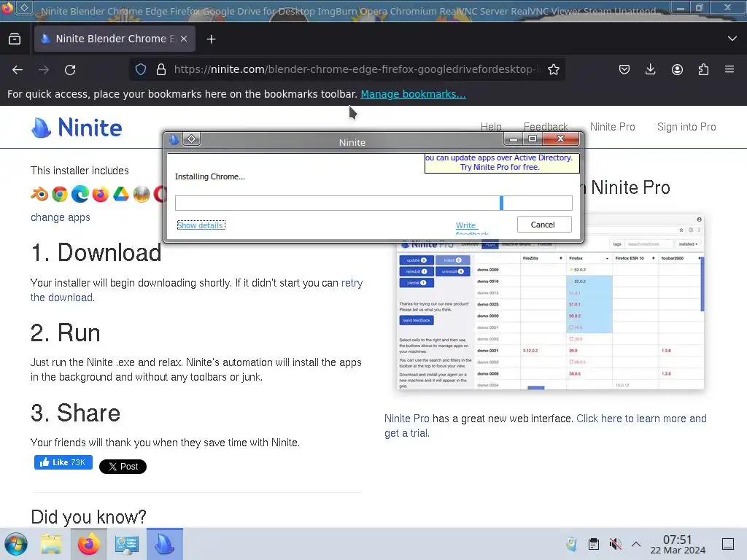This screenshot has height=560, width=747.
Task: Click the Google Drive app icon
Action: 121,194
